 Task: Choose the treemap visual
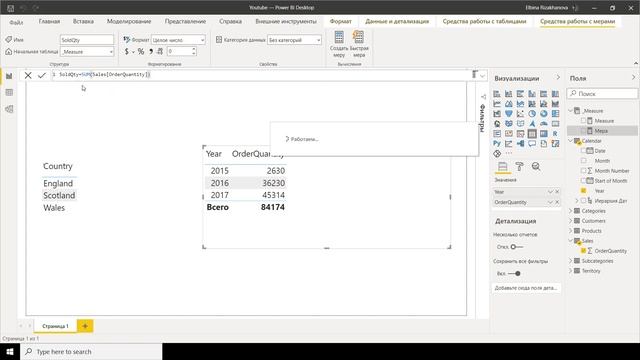click(556, 114)
